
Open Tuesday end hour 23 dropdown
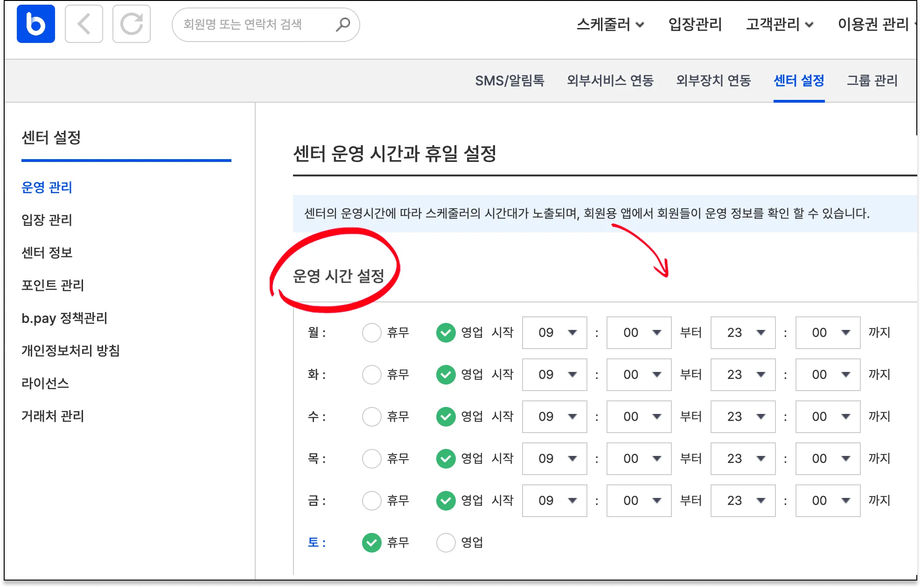(x=743, y=375)
